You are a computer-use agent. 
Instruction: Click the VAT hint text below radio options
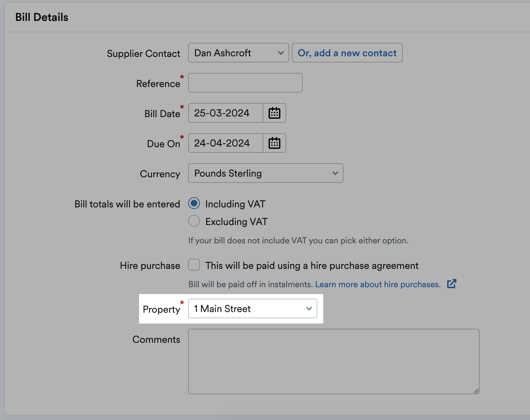[298, 241]
